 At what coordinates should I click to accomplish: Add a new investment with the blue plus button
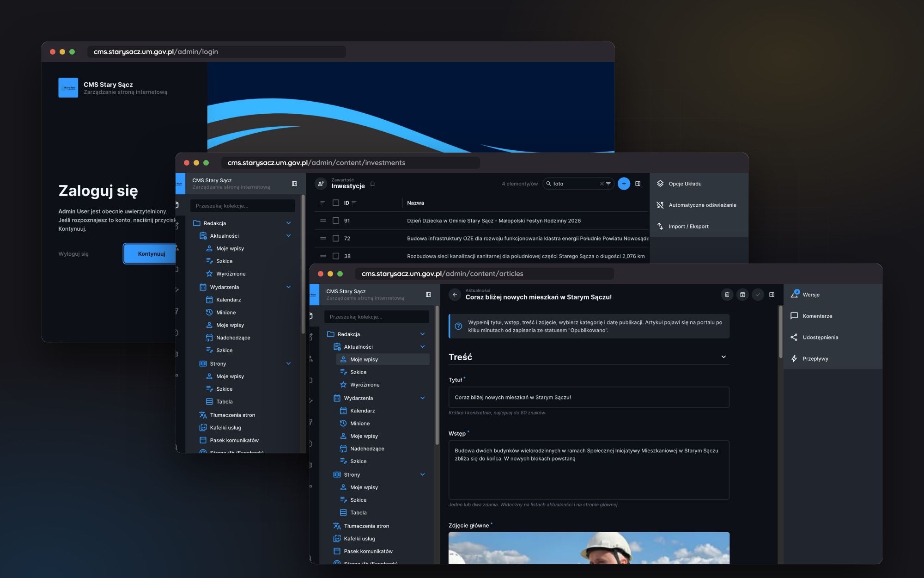tap(624, 184)
